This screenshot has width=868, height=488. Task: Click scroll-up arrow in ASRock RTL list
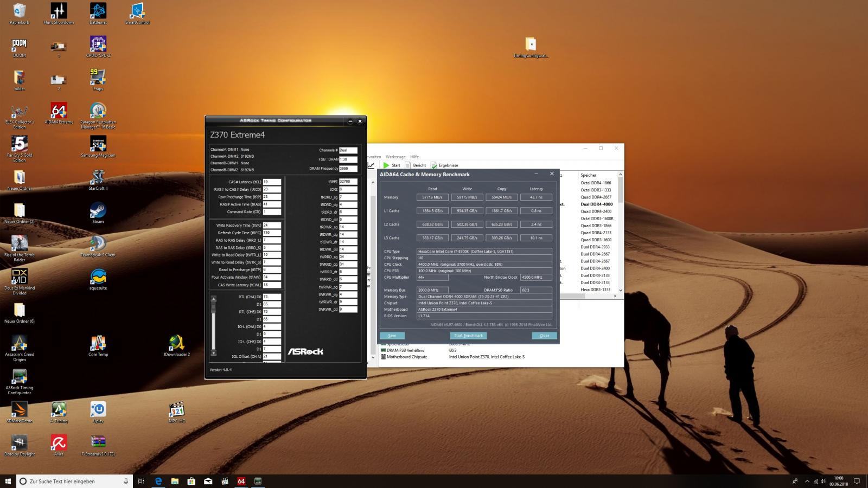[214, 299]
